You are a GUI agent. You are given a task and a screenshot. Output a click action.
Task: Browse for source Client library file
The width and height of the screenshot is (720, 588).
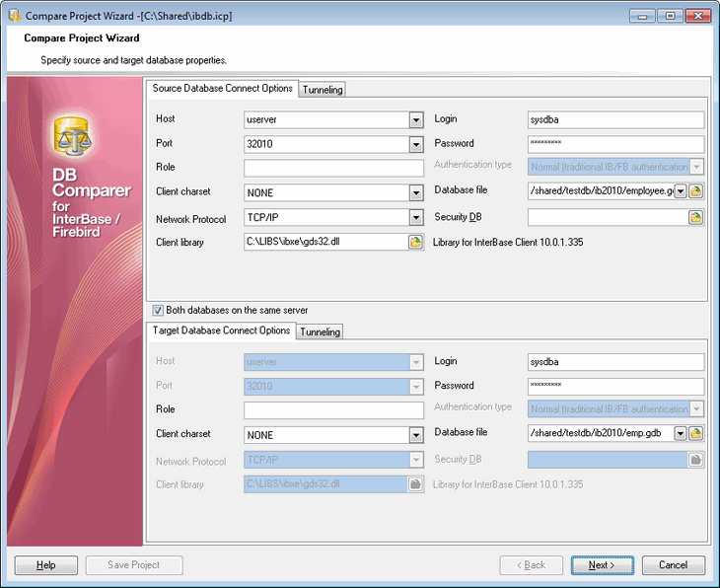(x=415, y=242)
